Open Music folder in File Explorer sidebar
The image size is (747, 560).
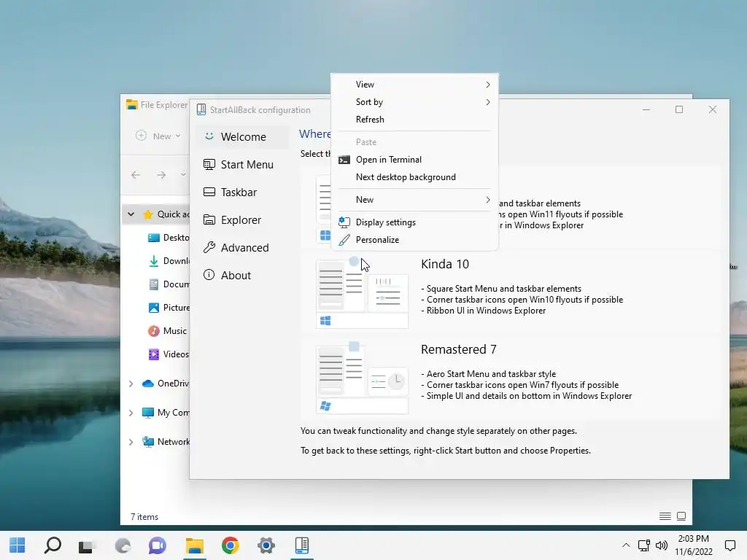pos(168,331)
